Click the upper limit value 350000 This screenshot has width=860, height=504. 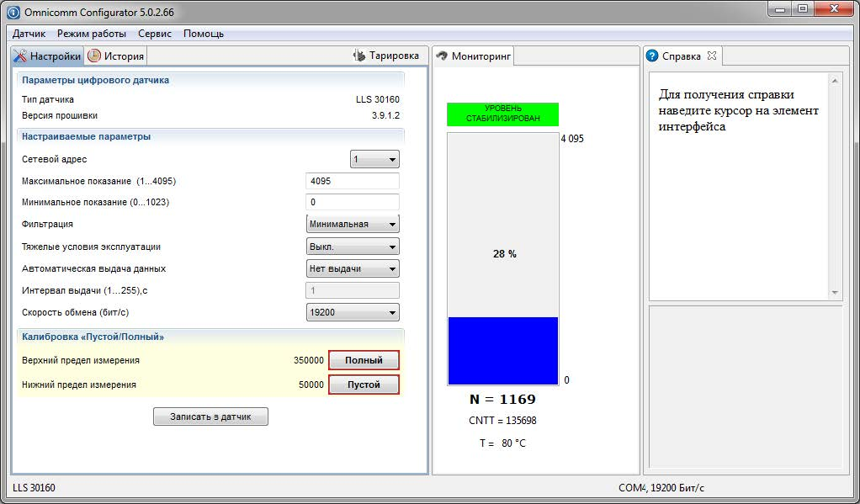pyautogui.click(x=309, y=360)
